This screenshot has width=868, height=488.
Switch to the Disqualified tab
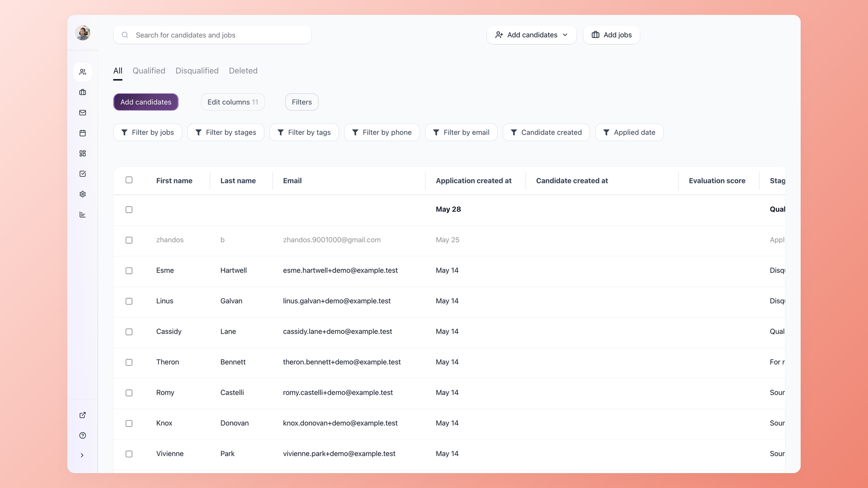click(197, 71)
